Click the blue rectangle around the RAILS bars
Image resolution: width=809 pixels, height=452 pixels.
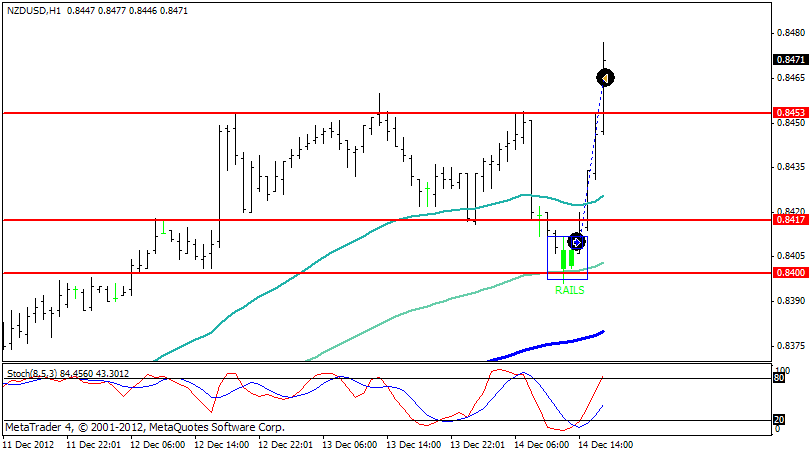click(568, 257)
